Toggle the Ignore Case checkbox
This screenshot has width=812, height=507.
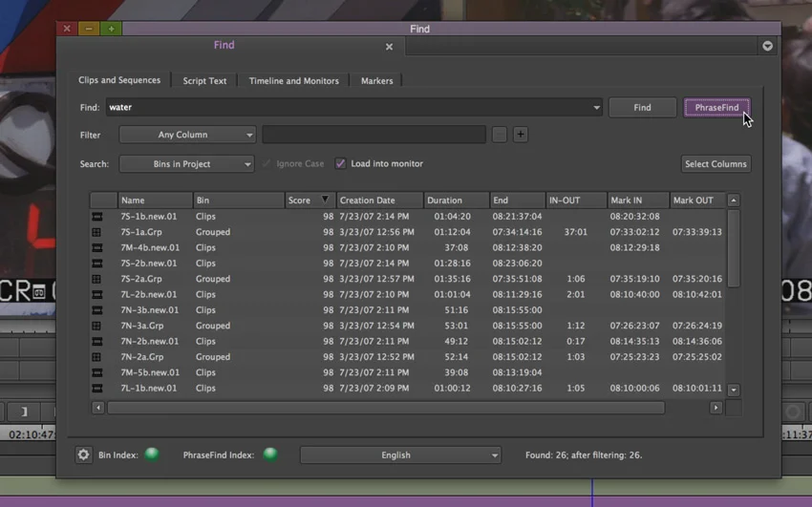coord(267,163)
